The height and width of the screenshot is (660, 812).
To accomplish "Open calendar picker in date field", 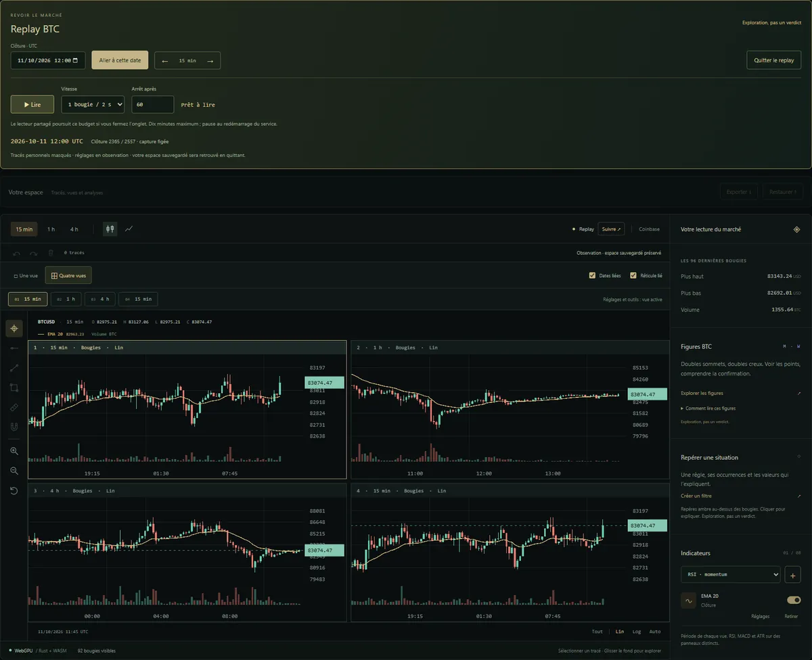I will coord(75,61).
